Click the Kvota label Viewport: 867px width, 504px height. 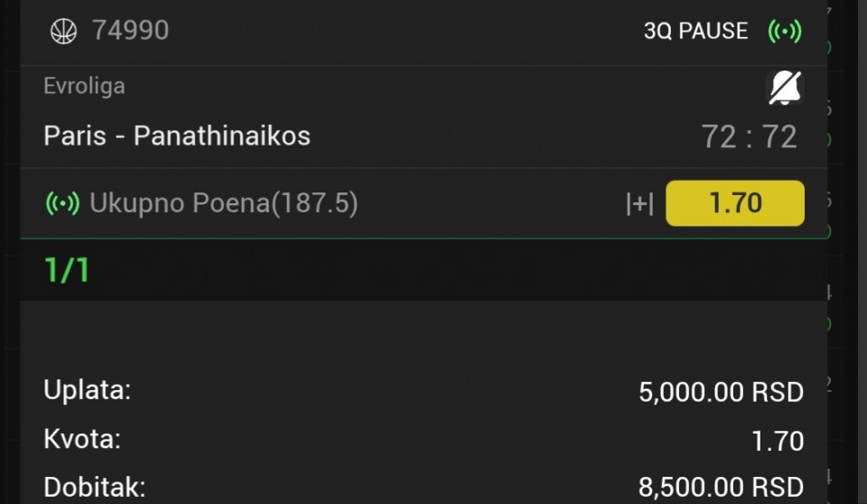tap(82, 439)
